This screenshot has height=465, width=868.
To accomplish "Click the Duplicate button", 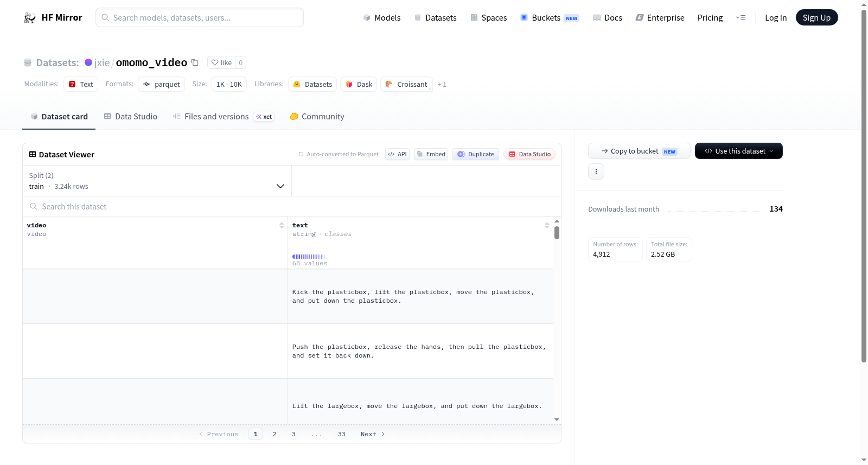I will (476, 154).
